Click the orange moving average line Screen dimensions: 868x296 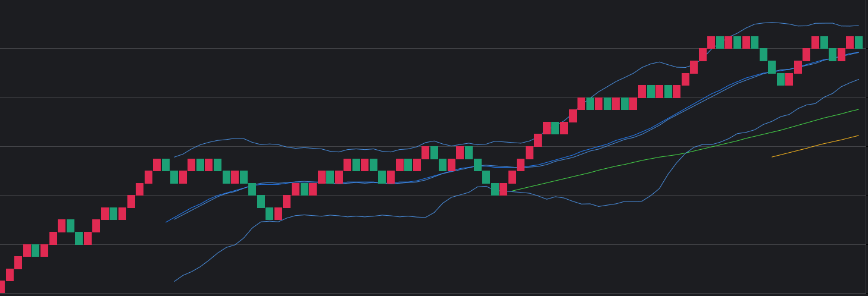click(816, 146)
